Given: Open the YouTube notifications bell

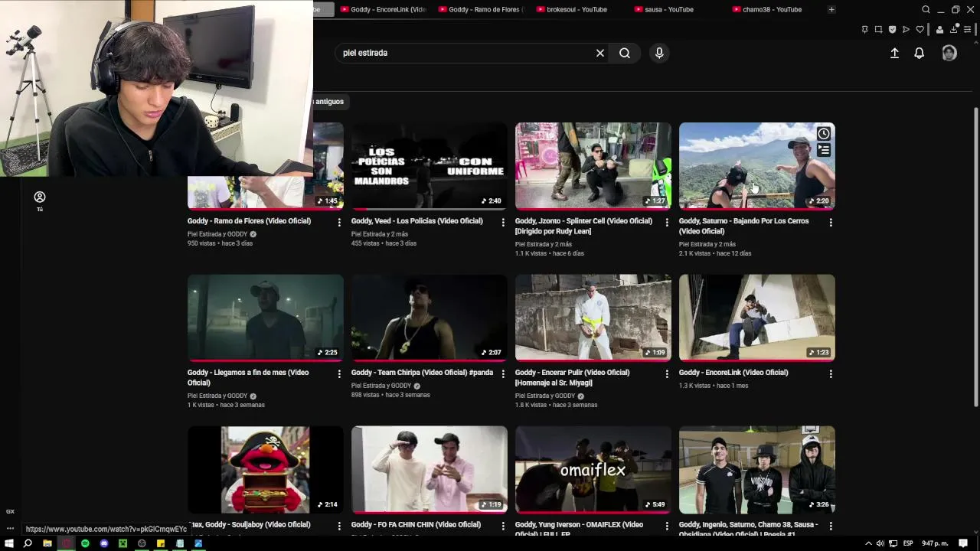Looking at the screenshot, I should click(x=919, y=53).
